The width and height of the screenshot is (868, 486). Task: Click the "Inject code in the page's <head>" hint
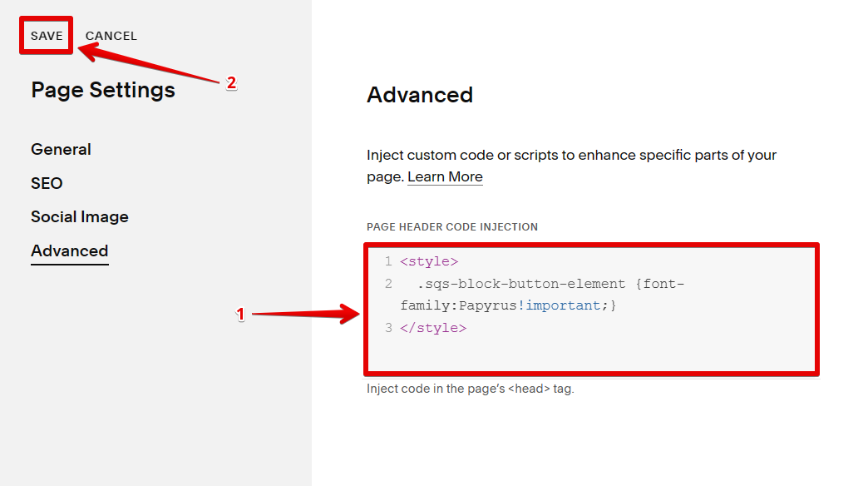point(471,389)
